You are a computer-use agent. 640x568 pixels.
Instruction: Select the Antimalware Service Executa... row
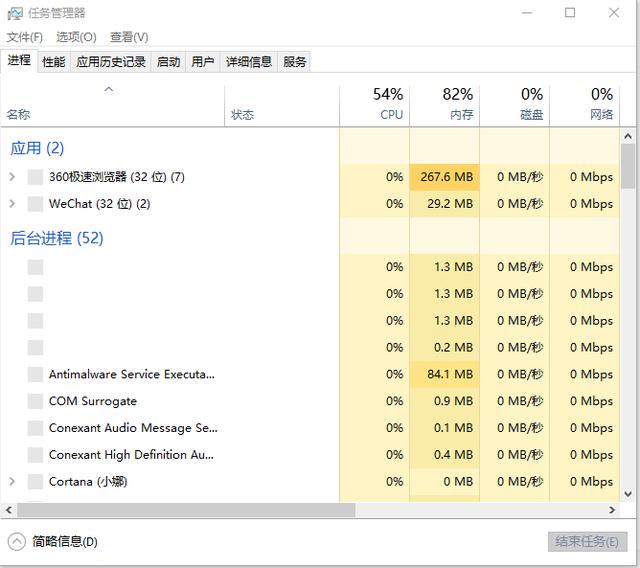(310, 374)
